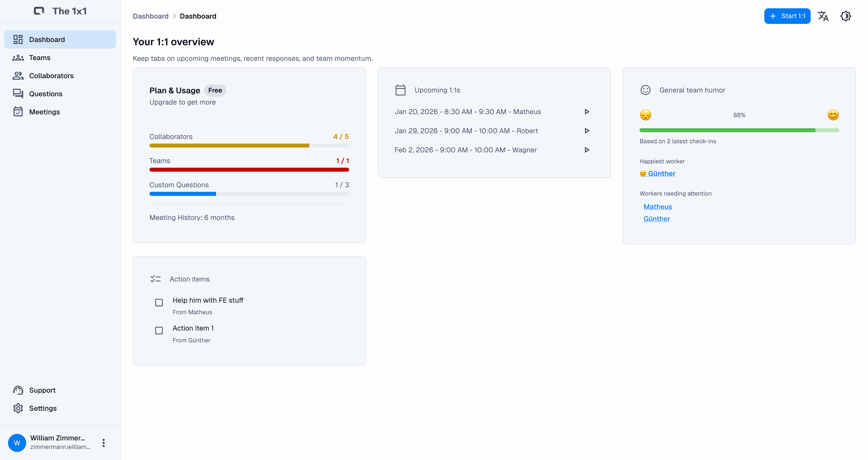Open Collaborators via its sidebar icon
868x460 pixels.
pyautogui.click(x=18, y=75)
